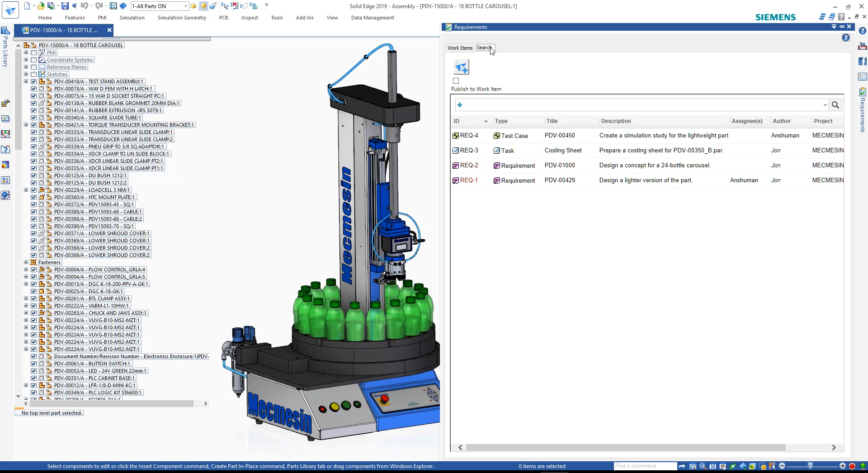Open the Publish to Work Item icon
Viewport: 868px width, 473px height.
(x=462, y=67)
